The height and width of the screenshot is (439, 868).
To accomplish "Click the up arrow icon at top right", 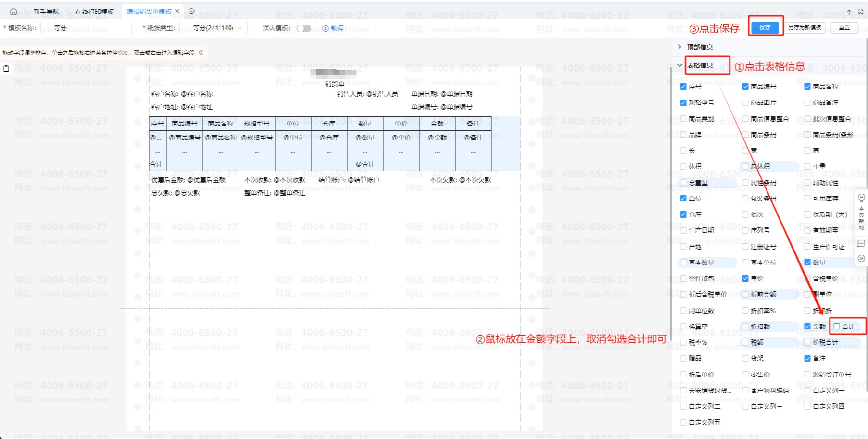I will pyautogui.click(x=849, y=12).
